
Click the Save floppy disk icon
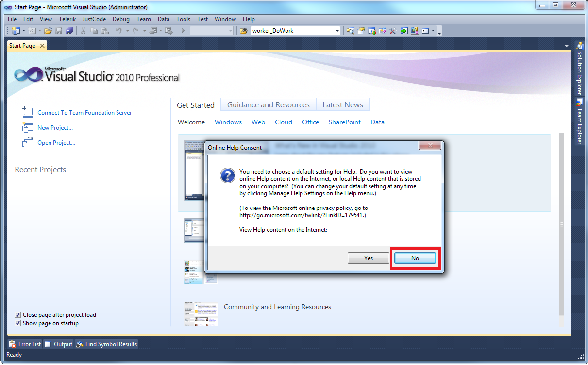tap(59, 31)
